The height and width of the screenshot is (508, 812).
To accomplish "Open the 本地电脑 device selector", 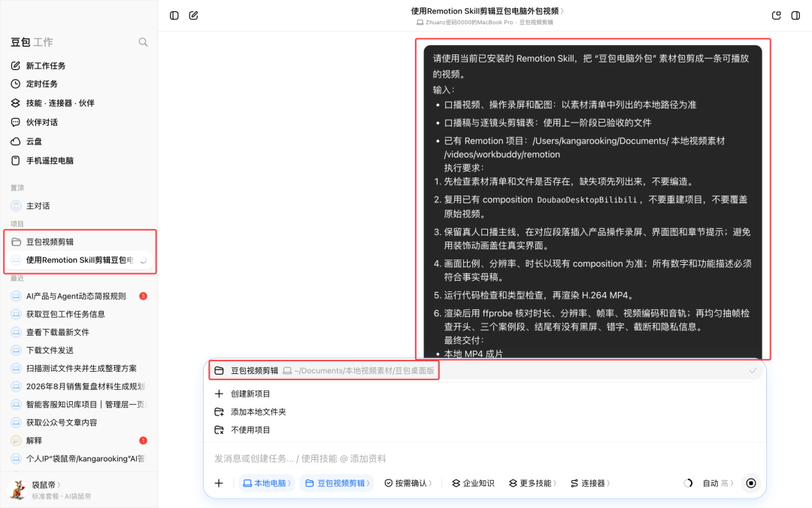I will point(267,483).
